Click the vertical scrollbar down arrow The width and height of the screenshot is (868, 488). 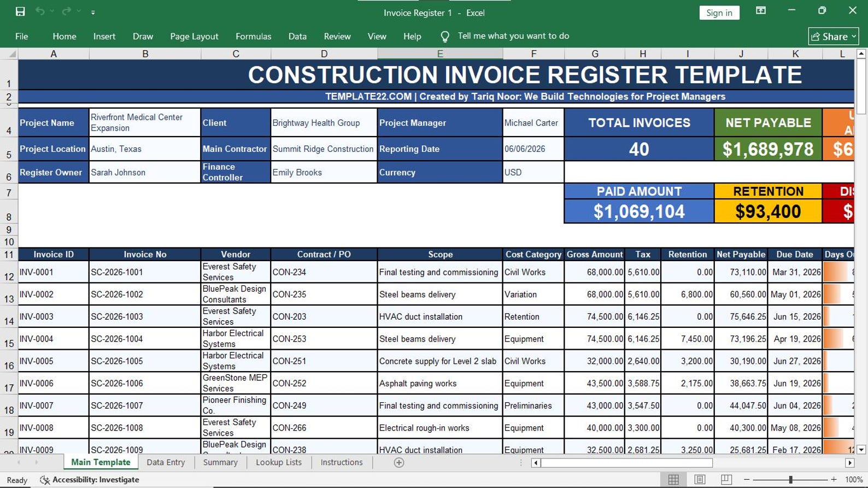tap(861, 450)
